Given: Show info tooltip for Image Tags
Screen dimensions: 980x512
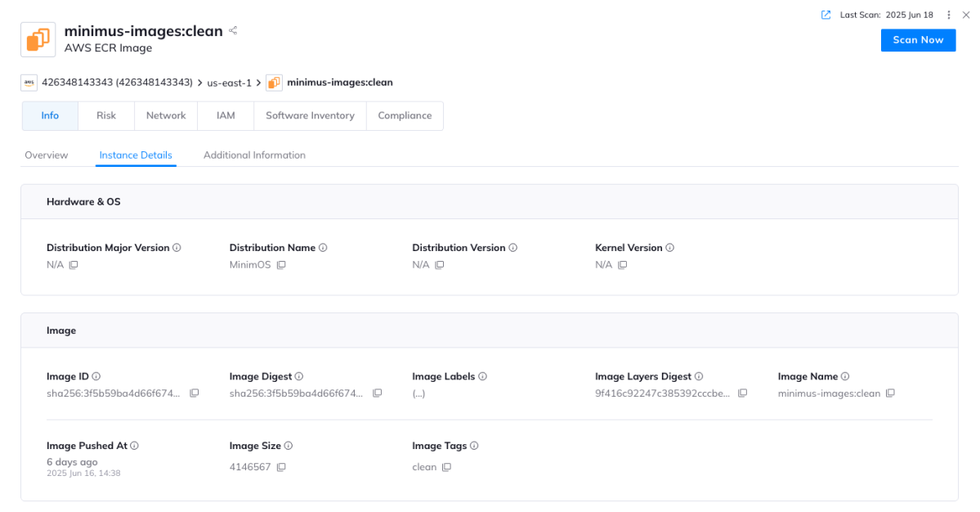Looking at the screenshot, I should [474, 446].
